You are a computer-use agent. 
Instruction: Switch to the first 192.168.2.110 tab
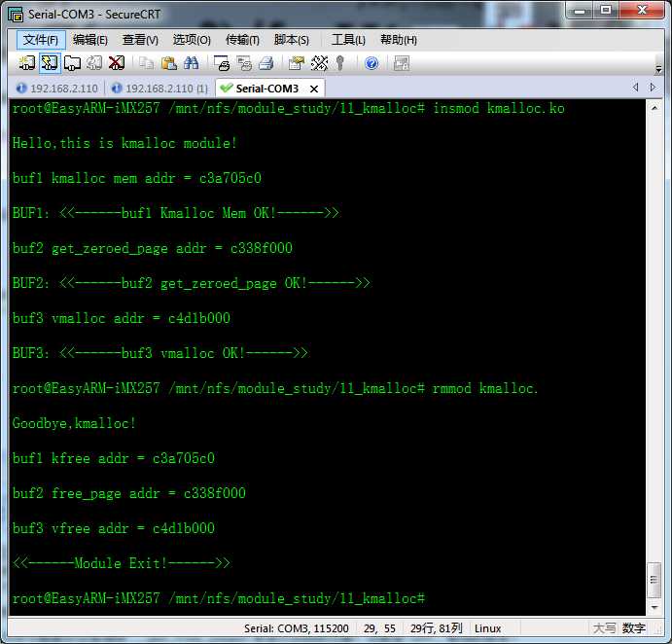click(57, 89)
